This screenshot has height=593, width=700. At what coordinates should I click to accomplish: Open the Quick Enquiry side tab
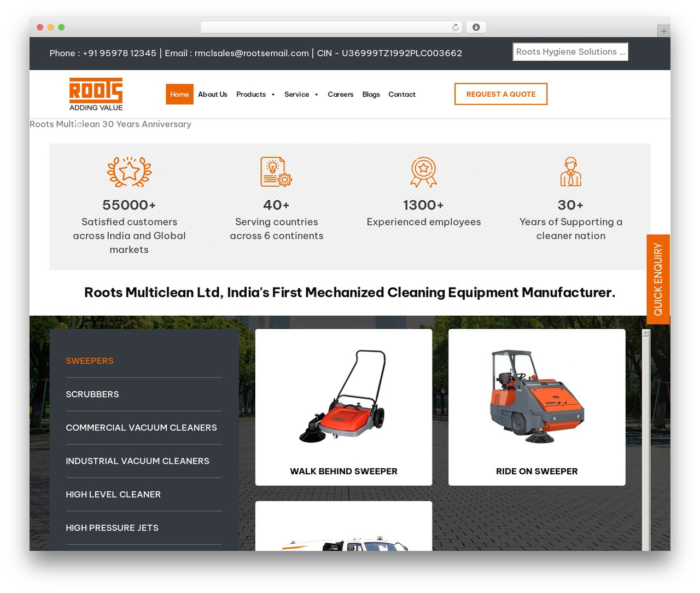tap(658, 280)
